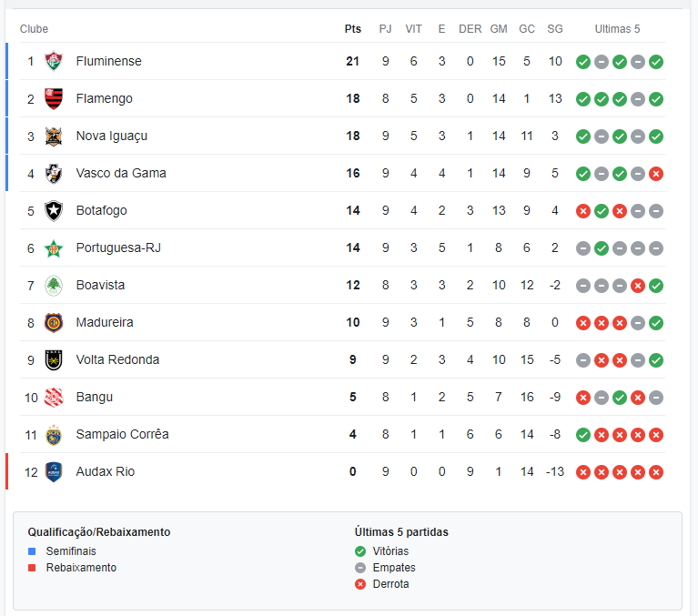Sort by SG goal difference header

554,29
